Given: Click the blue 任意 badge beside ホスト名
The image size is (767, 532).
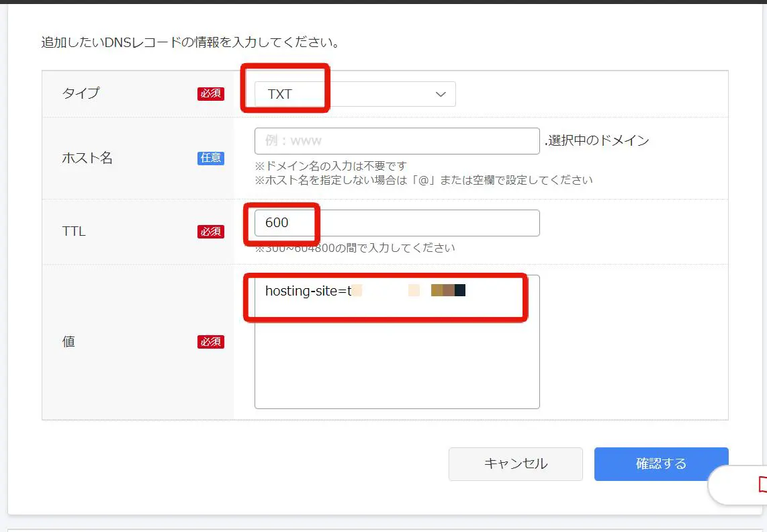Looking at the screenshot, I should (x=210, y=158).
